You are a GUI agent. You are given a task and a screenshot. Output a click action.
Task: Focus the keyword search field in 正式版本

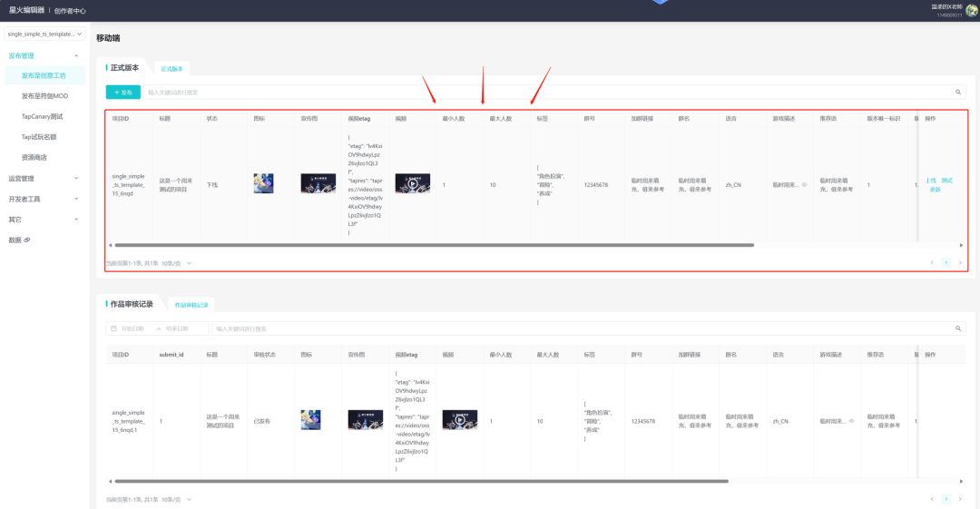click(x=548, y=93)
